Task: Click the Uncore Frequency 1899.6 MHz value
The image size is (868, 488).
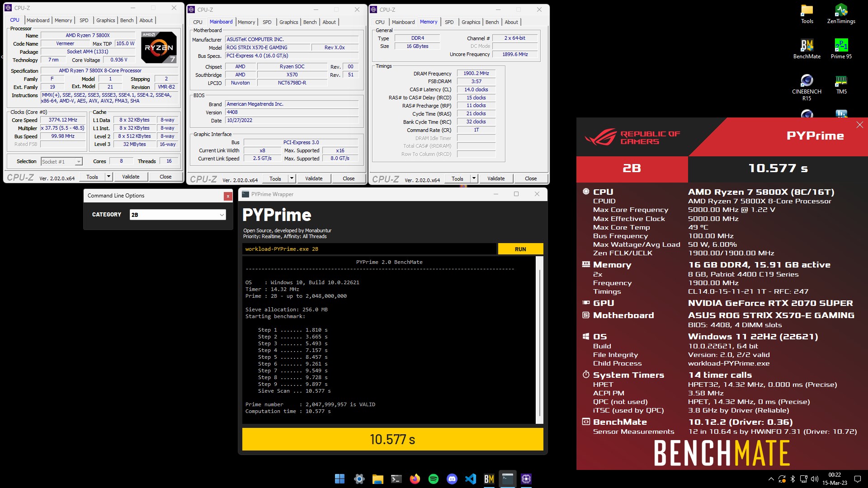Action: click(x=515, y=54)
